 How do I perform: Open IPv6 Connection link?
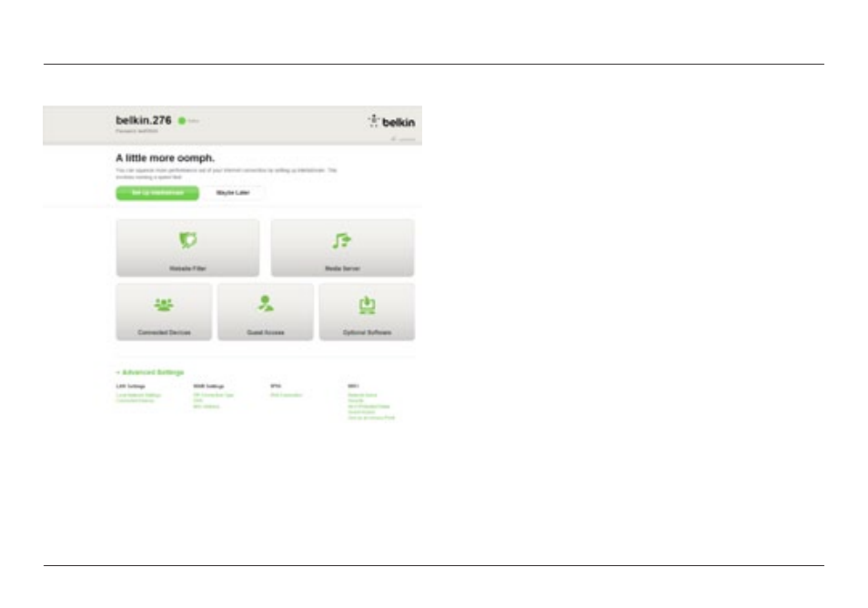(287, 395)
